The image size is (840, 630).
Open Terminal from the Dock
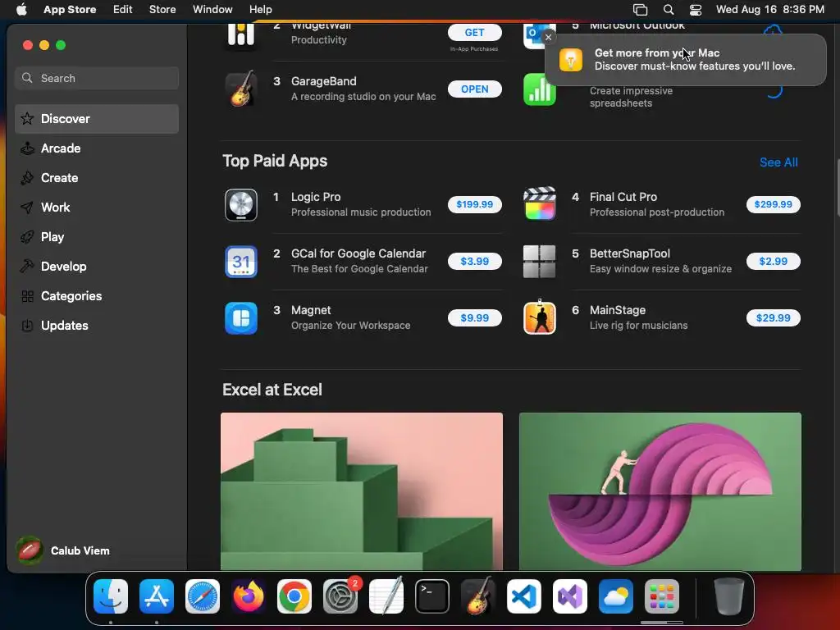coord(432,596)
